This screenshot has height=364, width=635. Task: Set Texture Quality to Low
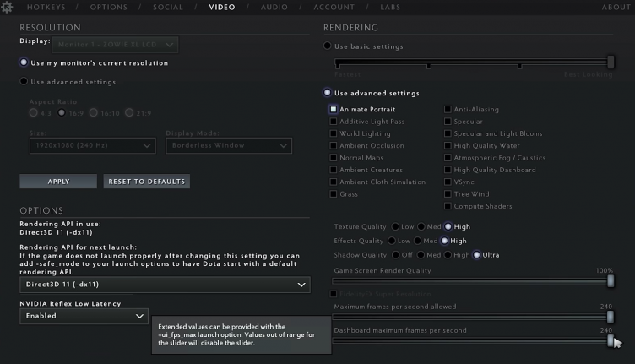pyautogui.click(x=394, y=227)
